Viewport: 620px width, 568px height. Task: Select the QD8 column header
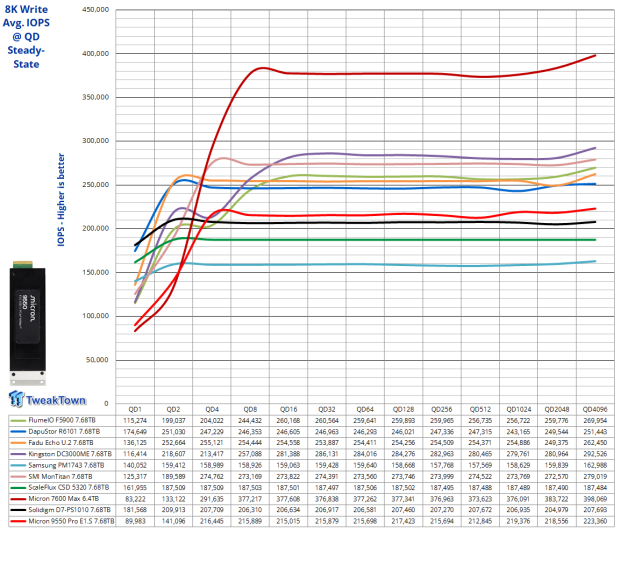click(x=252, y=409)
